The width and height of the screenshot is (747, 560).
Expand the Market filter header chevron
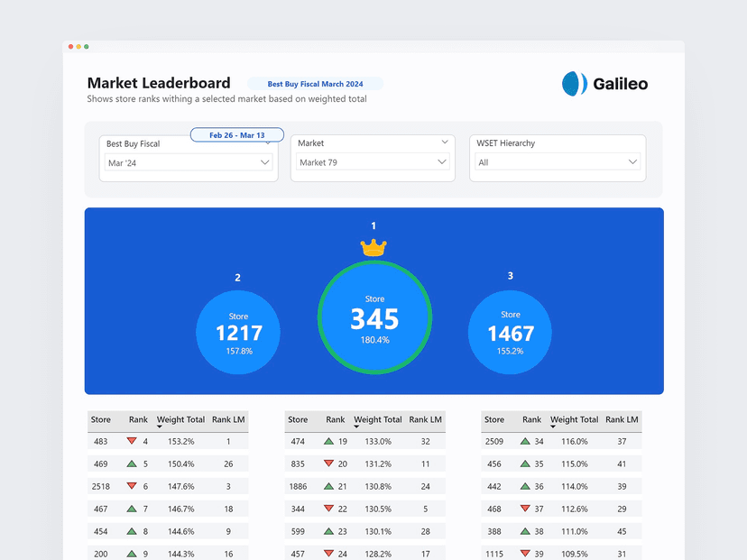pyautogui.click(x=444, y=142)
